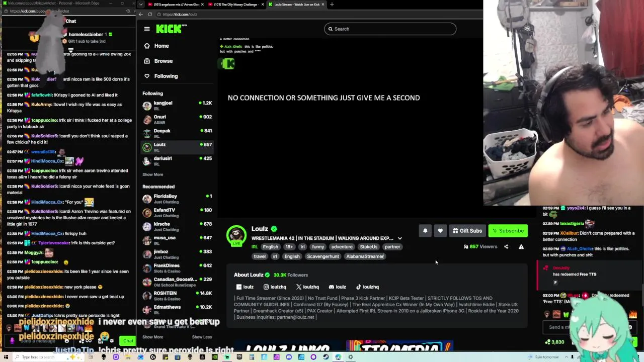Image resolution: width=644 pixels, height=362 pixels.
Task: Open the taskbar settings gear icon
Action: pyautogui.click(x=350, y=357)
